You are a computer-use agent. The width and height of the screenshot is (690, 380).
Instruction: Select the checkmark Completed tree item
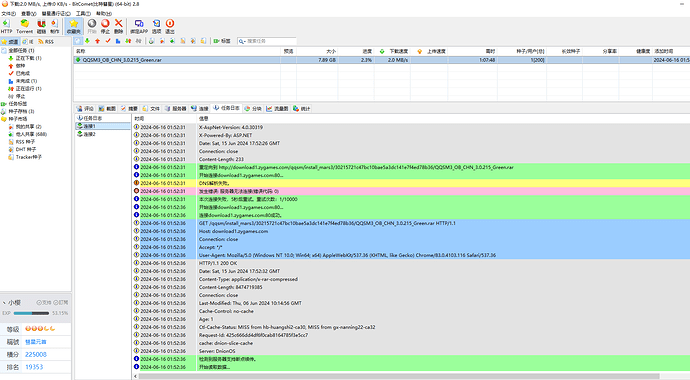[19, 73]
